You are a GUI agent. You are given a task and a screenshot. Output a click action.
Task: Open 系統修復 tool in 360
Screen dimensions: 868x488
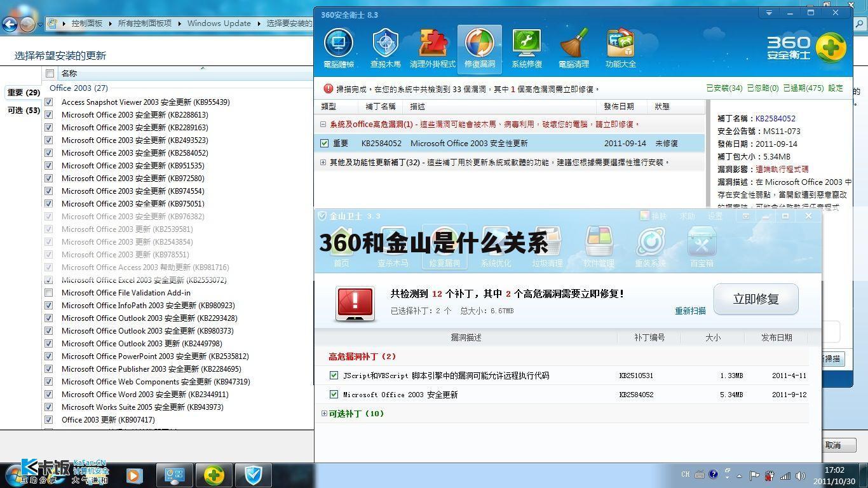pyautogui.click(x=527, y=49)
